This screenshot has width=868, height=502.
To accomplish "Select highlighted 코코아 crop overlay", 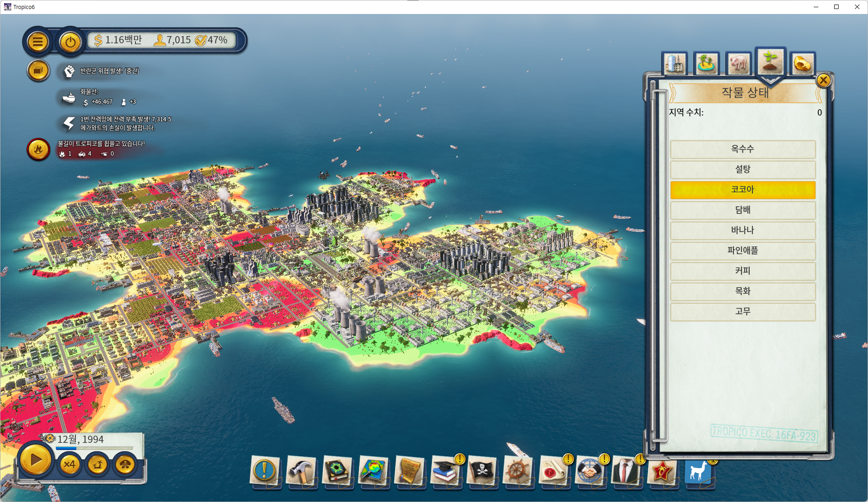I will [x=743, y=190].
